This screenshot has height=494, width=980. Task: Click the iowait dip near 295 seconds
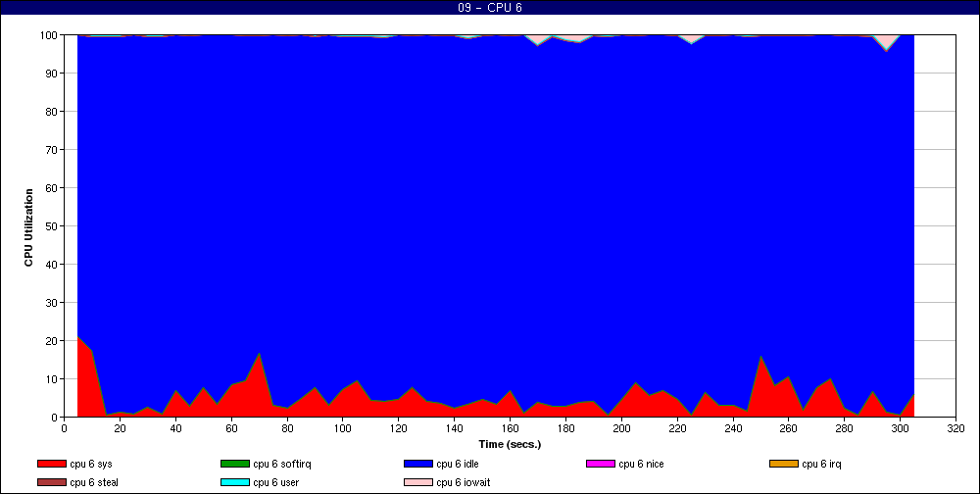[x=886, y=44]
